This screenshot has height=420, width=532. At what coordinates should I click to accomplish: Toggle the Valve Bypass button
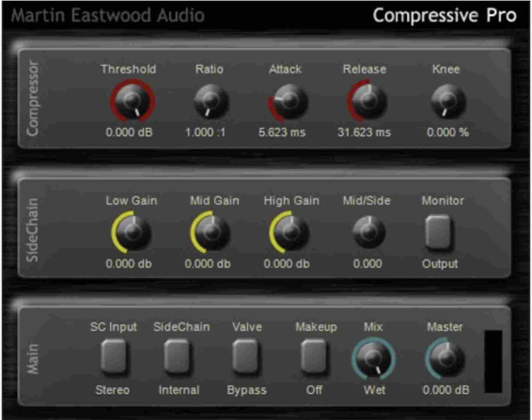(x=245, y=356)
